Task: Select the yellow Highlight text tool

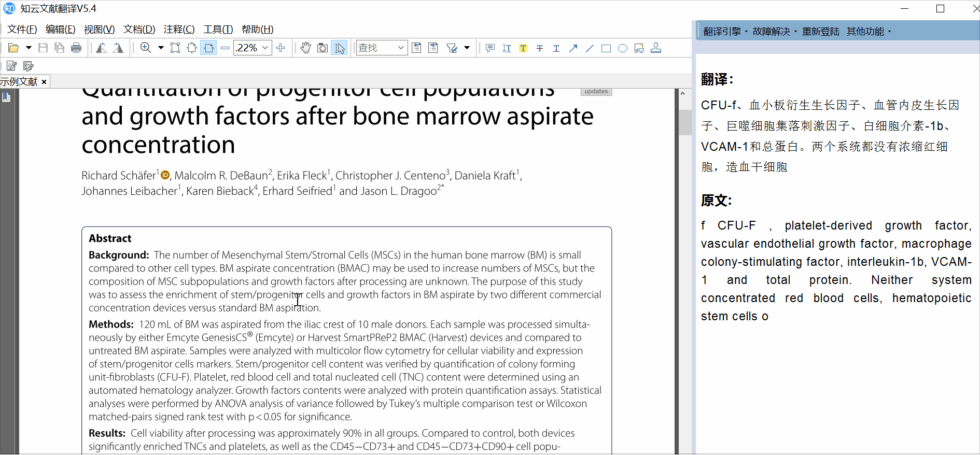Action: point(523,48)
